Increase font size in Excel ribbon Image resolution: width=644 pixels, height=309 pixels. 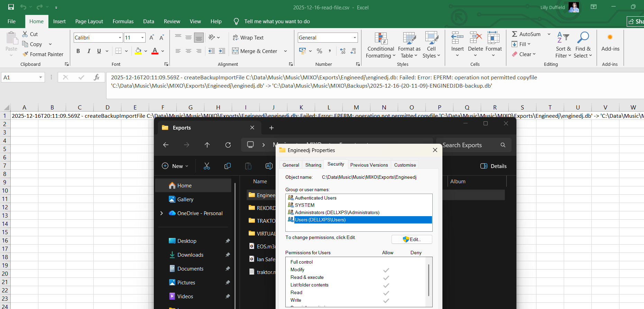click(151, 37)
